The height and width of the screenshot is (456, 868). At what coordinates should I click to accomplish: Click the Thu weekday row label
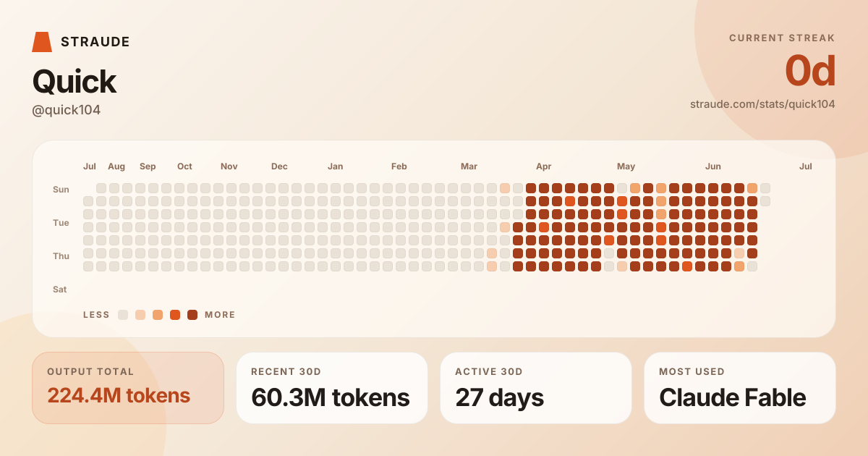point(61,256)
